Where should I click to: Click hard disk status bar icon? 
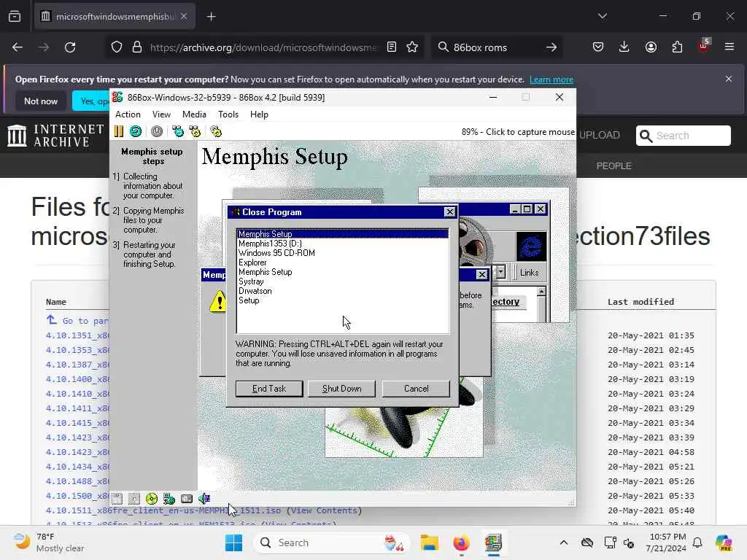click(187, 499)
